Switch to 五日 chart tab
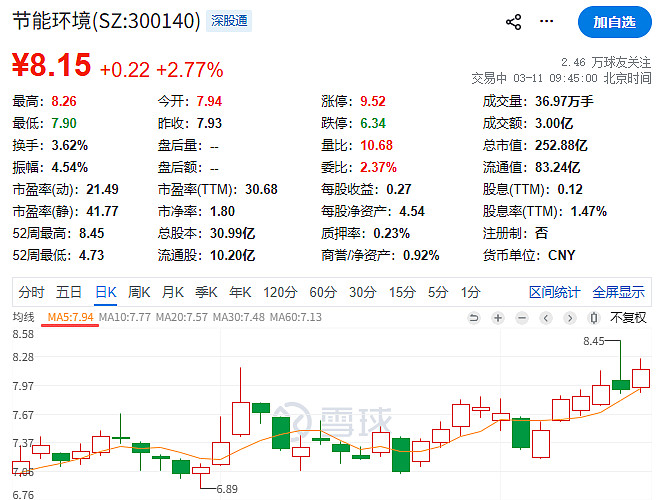This screenshot has width=660, height=500. click(69, 292)
